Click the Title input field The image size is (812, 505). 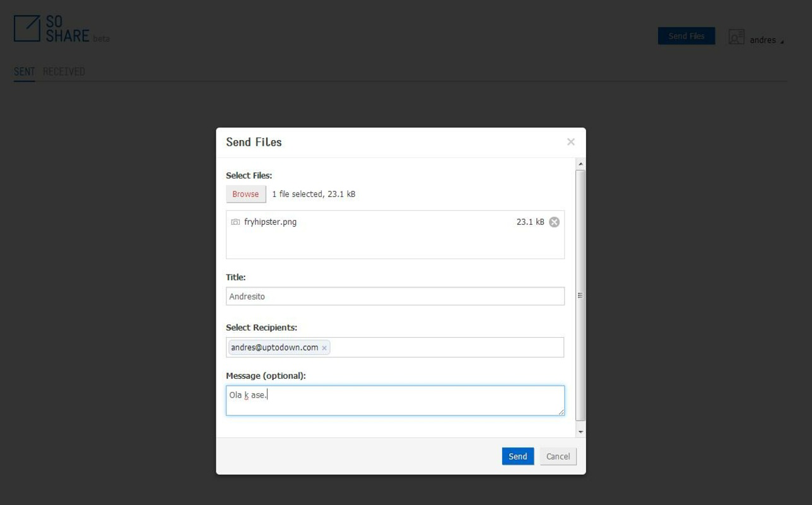tap(395, 296)
